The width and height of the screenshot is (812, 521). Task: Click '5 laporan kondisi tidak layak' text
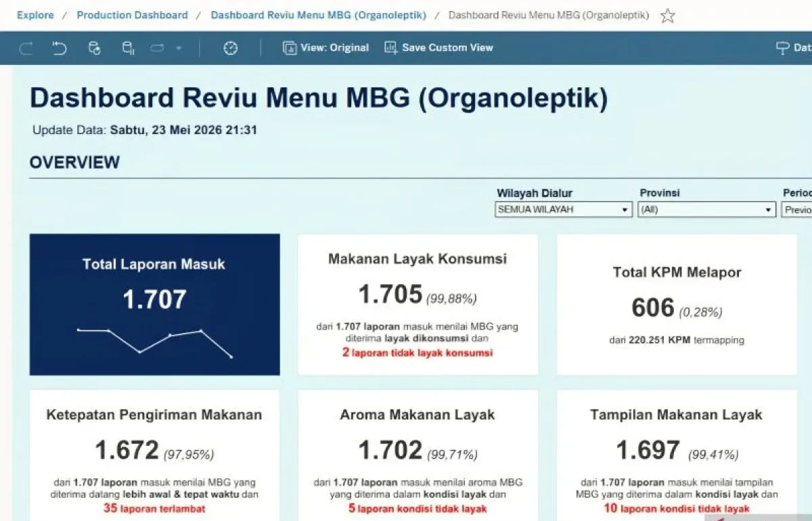[418, 508]
